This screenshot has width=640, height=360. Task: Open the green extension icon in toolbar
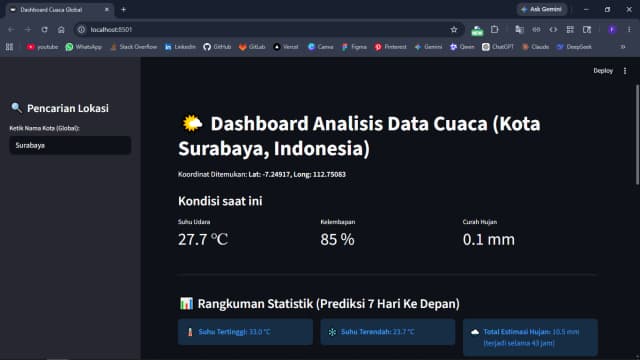click(x=477, y=30)
